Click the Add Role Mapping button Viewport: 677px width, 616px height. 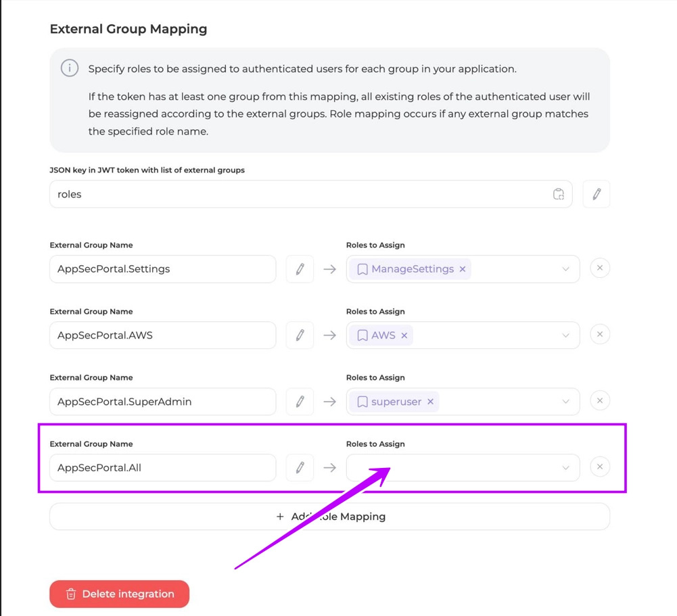click(330, 517)
